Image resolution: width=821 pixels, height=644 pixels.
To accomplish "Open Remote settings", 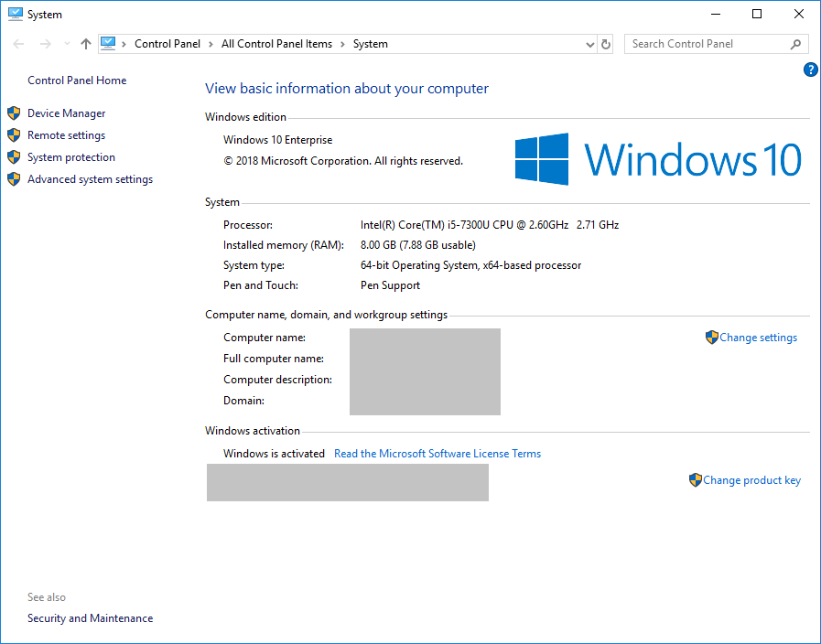I will click(x=67, y=135).
